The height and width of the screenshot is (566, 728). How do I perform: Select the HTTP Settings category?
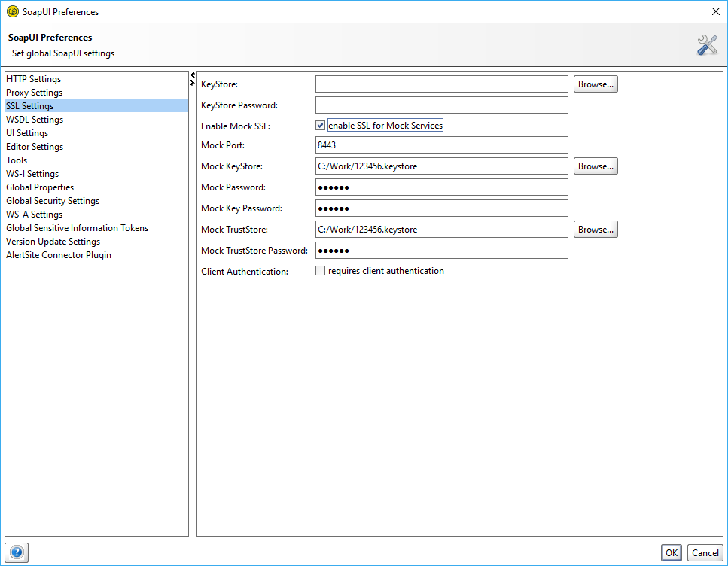tap(33, 78)
